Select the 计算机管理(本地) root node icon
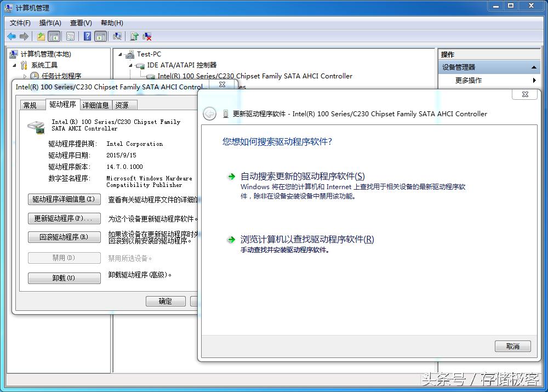The image size is (548, 392). coord(13,54)
